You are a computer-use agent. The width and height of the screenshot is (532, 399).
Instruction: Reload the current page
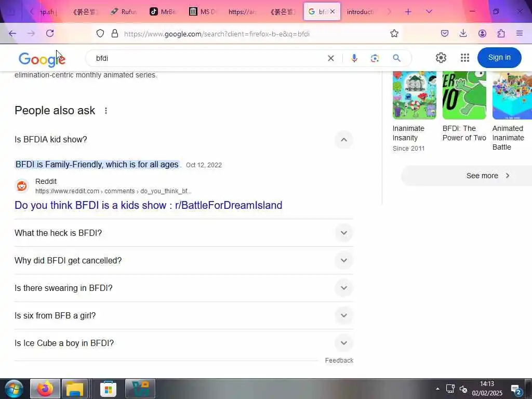click(x=50, y=33)
